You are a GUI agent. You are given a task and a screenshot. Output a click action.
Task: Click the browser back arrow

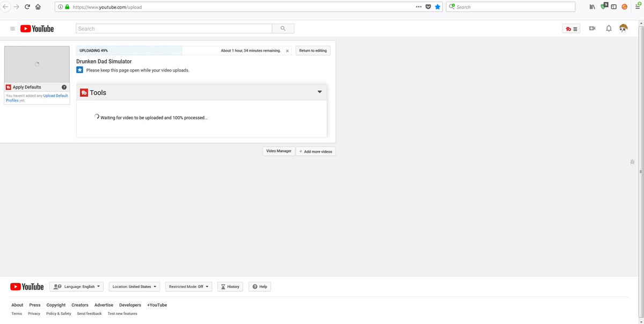pyautogui.click(x=5, y=7)
